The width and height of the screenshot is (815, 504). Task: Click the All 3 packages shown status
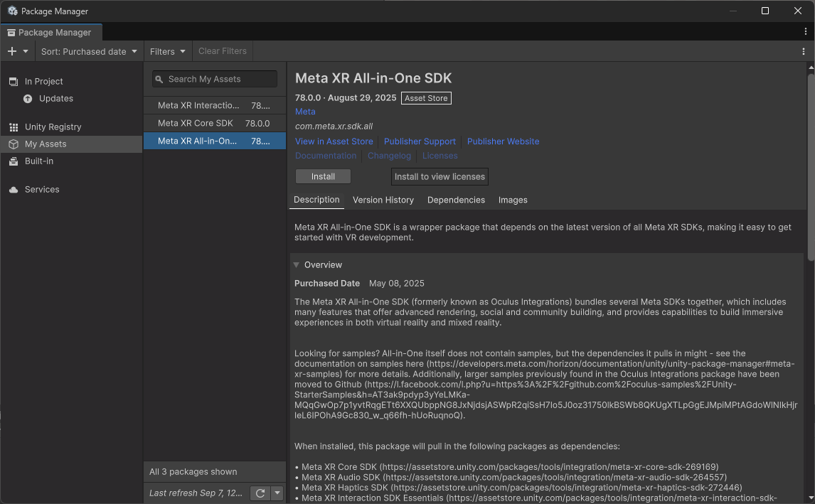pyautogui.click(x=193, y=472)
